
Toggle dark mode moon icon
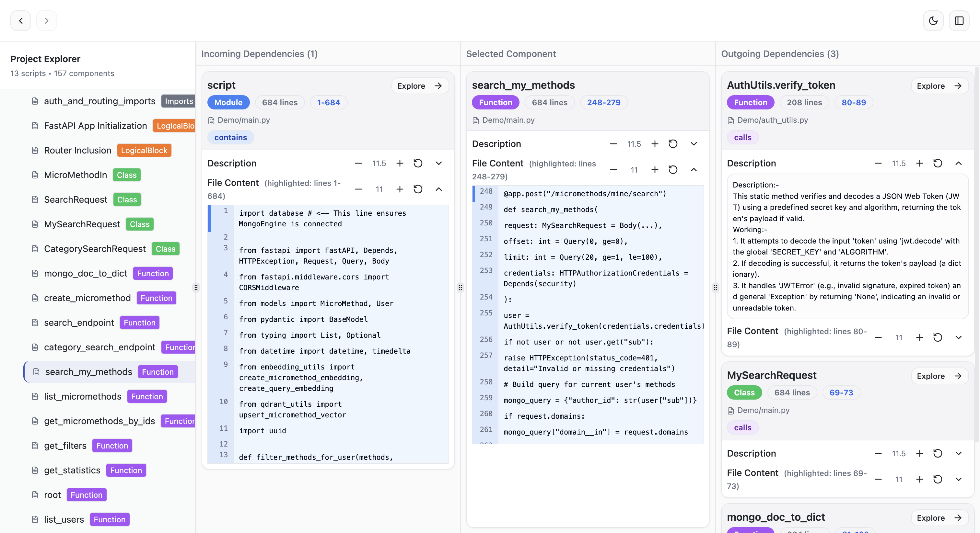[x=933, y=20]
